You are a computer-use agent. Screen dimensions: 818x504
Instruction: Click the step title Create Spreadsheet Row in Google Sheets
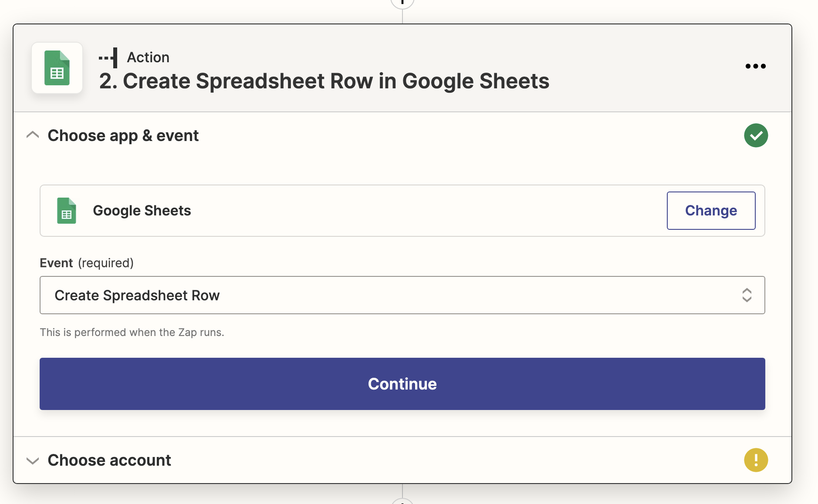[x=324, y=81]
